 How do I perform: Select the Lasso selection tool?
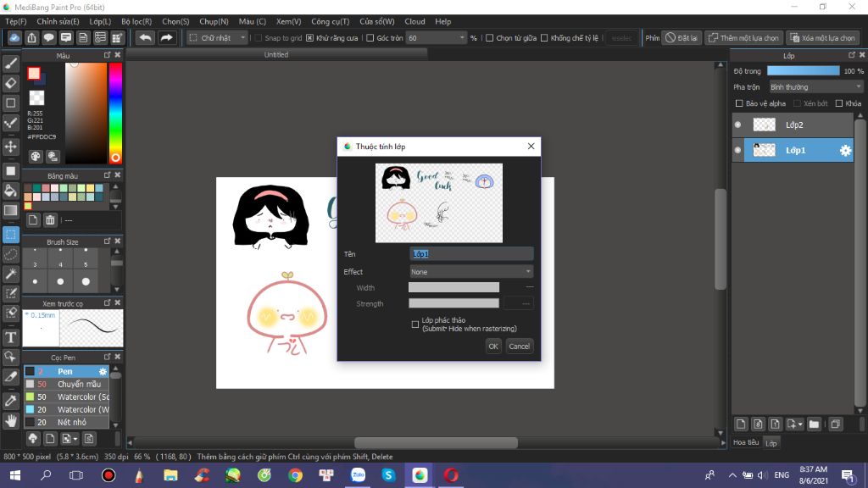10,254
